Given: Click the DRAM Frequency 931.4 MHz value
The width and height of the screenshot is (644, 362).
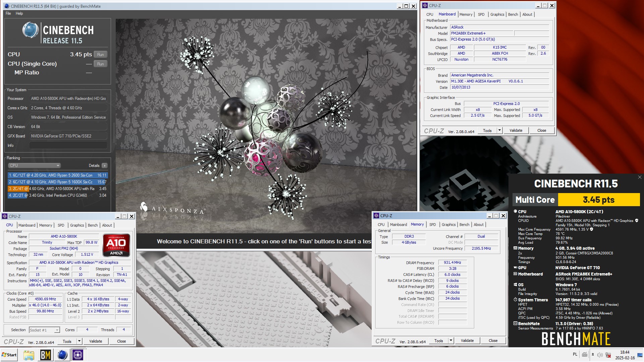Looking at the screenshot, I should click(452, 262).
